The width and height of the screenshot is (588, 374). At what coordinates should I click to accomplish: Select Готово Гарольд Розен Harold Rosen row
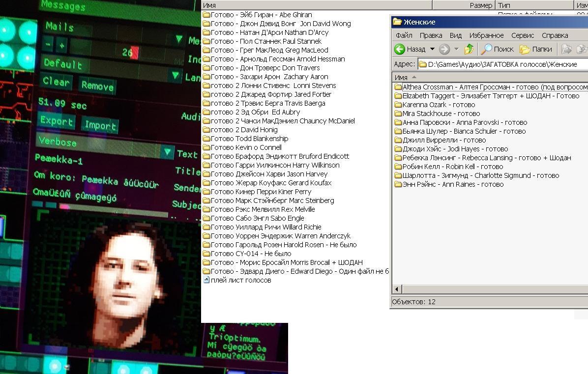coord(284,245)
